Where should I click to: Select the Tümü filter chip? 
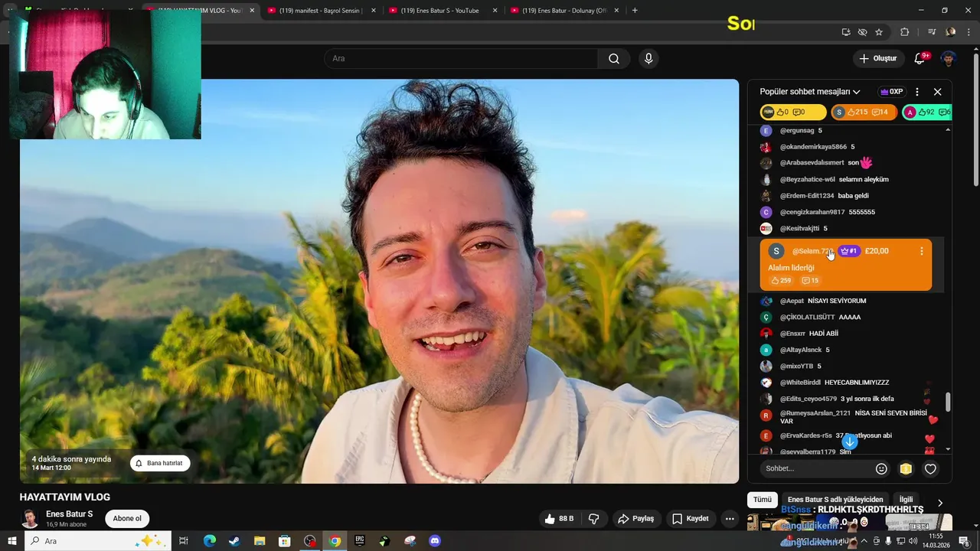[x=763, y=500]
